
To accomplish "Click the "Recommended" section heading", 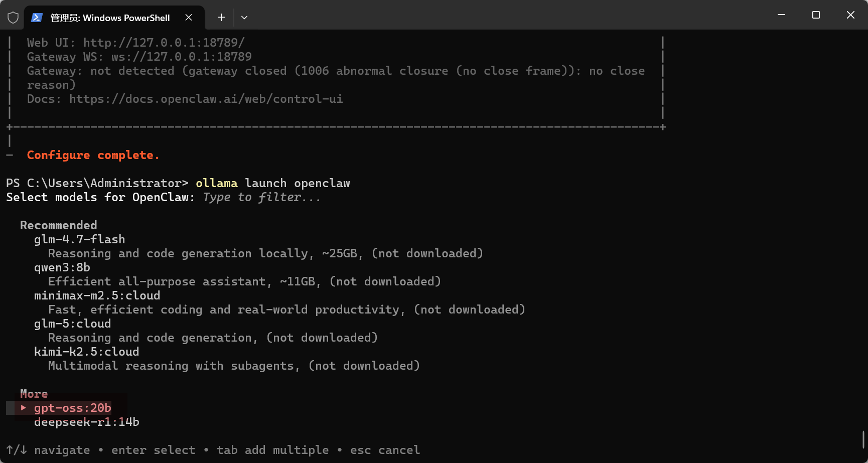I will point(59,225).
